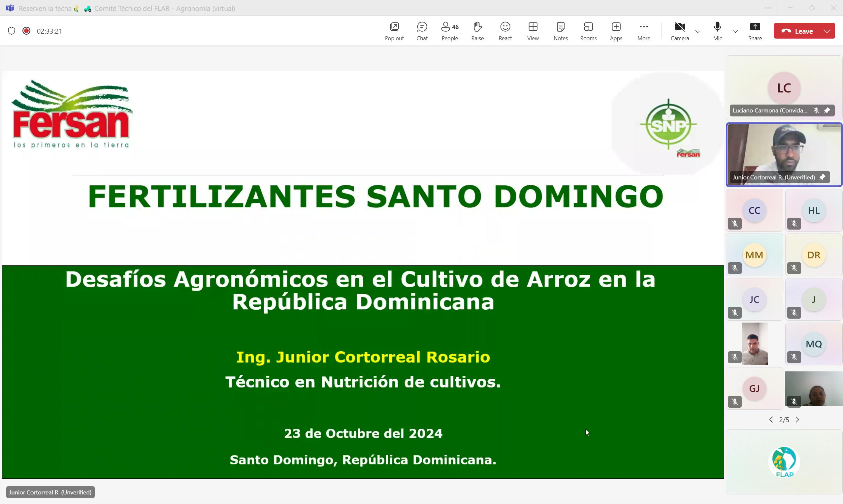Open breakout Rooms
The image size is (843, 504).
click(x=588, y=31)
